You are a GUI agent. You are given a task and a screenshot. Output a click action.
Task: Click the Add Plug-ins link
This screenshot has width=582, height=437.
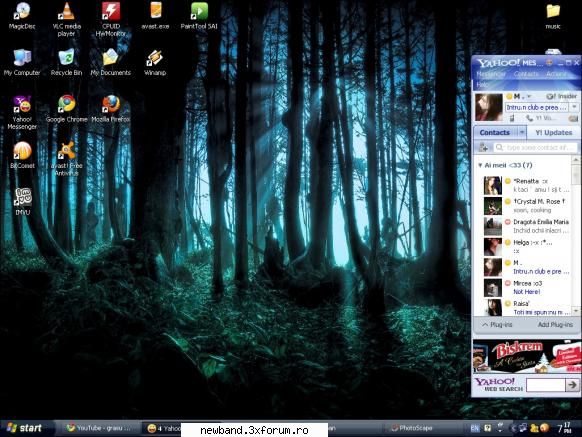click(x=555, y=325)
